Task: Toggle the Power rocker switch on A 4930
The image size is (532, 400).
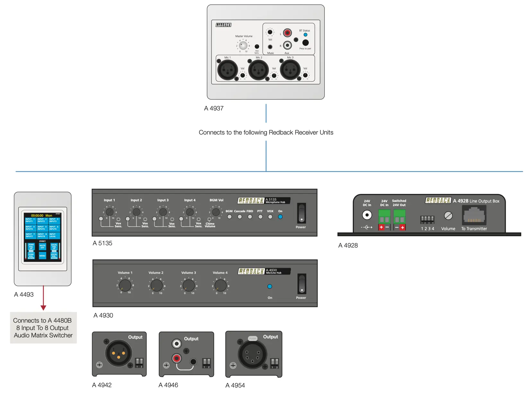Action: pyautogui.click(x=302, y=284)
